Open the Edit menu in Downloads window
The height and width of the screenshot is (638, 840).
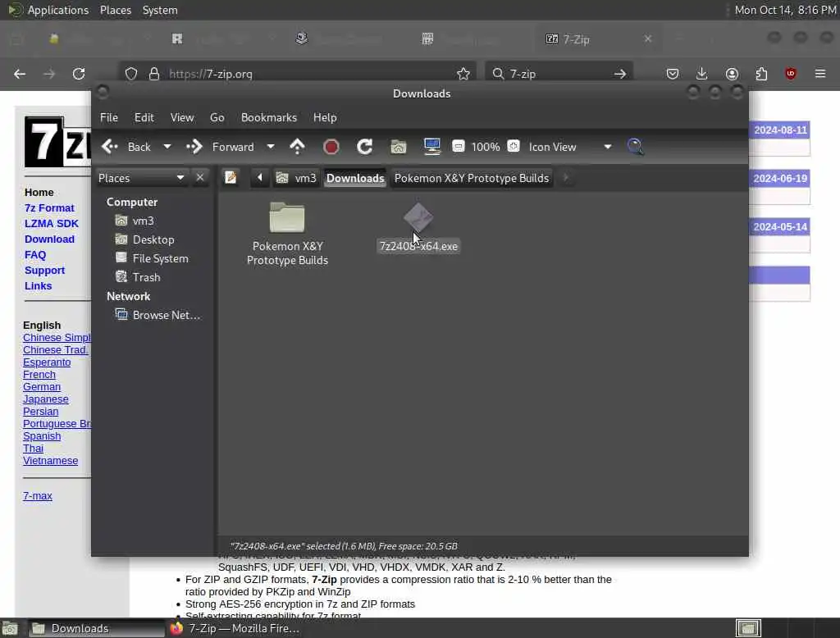pyautogui.click(x=144, y=117)
